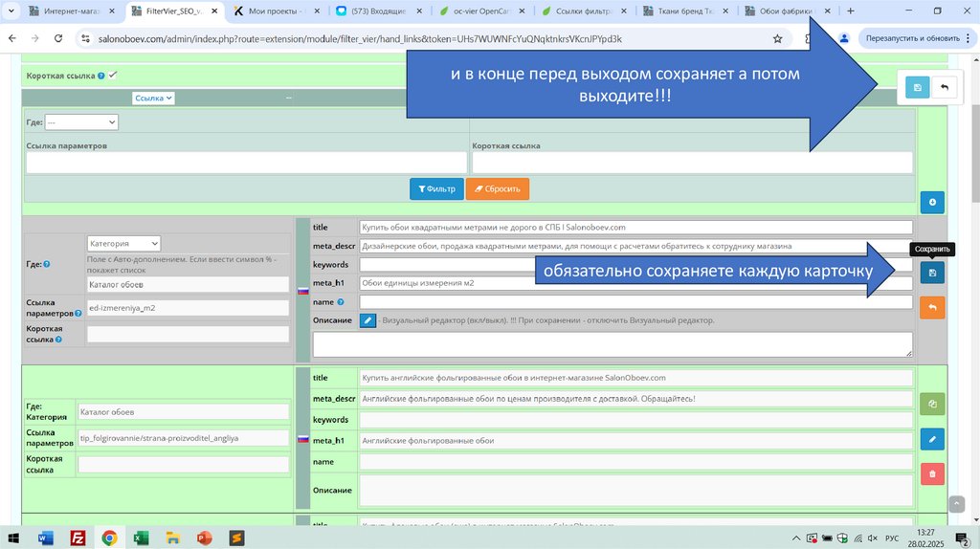Bookmark this page with the star icon
Image resolution: width=980 pixels, height=549 pixels.
point(777,38)
